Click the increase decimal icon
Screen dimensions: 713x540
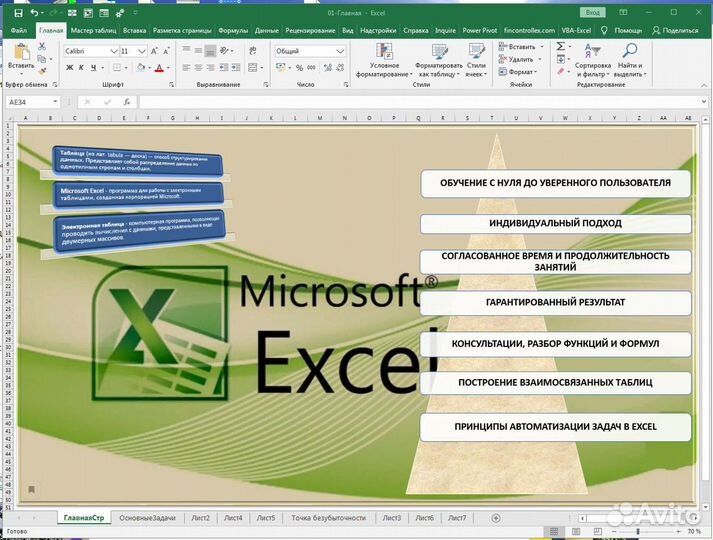pyautogui.click(x=327, y=68)
